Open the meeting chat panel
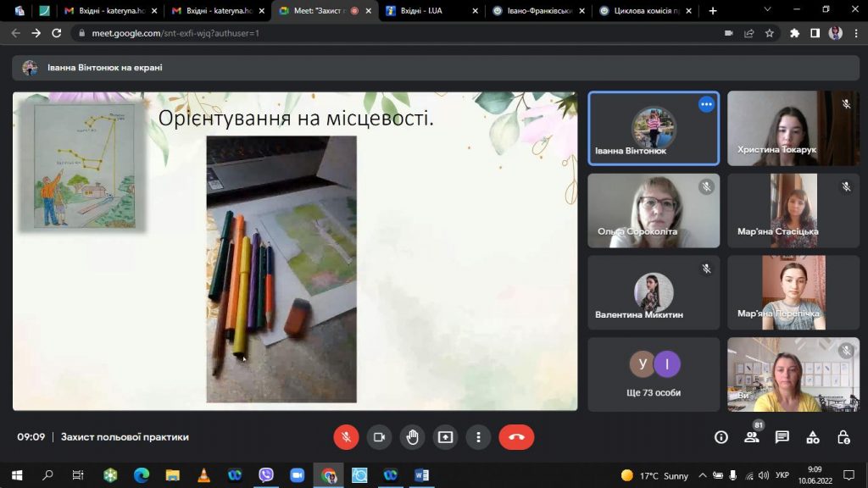This screenshot has width=868, height=488. 782,437
